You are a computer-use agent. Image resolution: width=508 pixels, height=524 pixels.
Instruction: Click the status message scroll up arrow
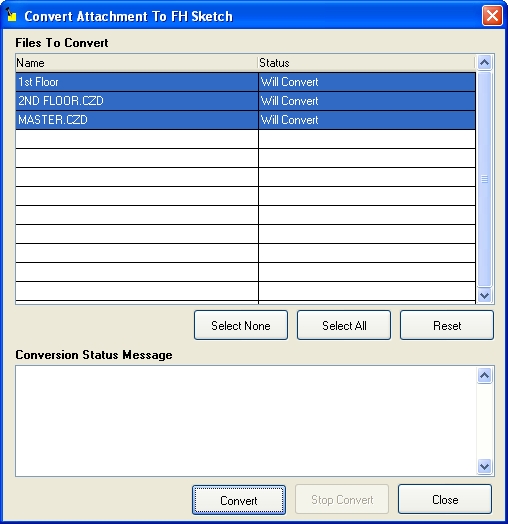point(484,376)
